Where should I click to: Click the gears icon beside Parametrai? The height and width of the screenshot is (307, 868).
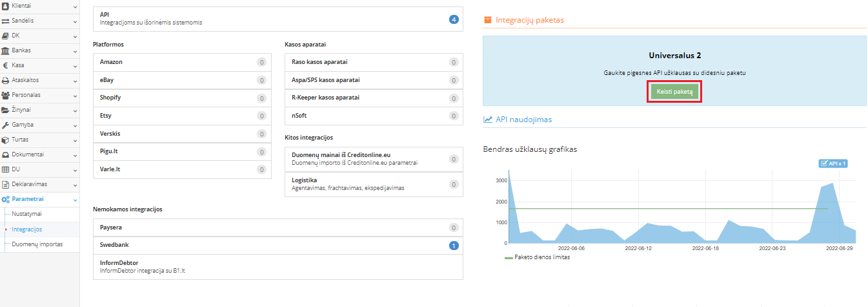(x=6, y=199)
